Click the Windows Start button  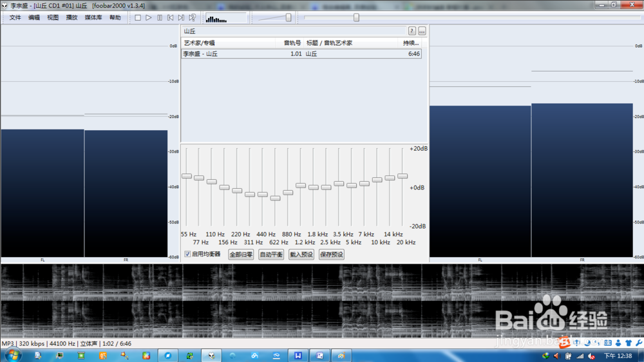coord(11,356)
